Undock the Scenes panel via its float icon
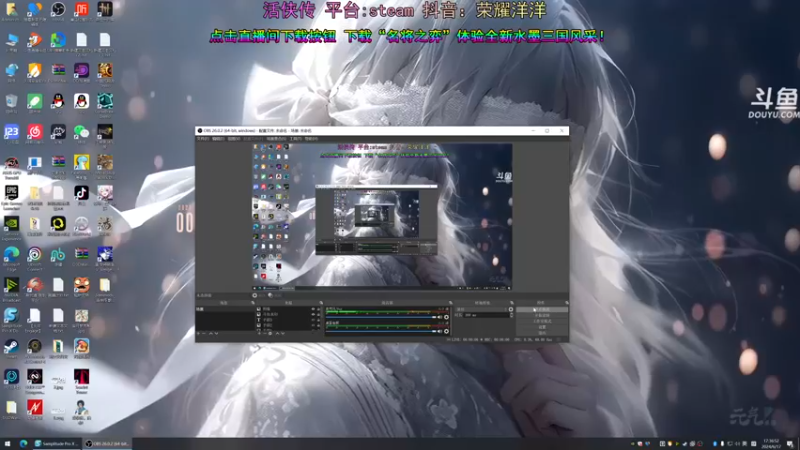Image resolution: width=800 pixels, height=450 pixels. pyautogui.click(x=253, y=302)
